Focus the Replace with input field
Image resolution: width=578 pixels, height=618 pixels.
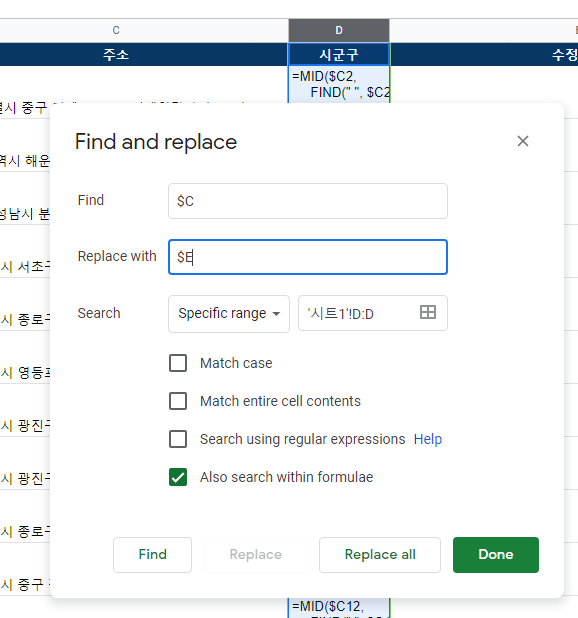tap(308, 257)
